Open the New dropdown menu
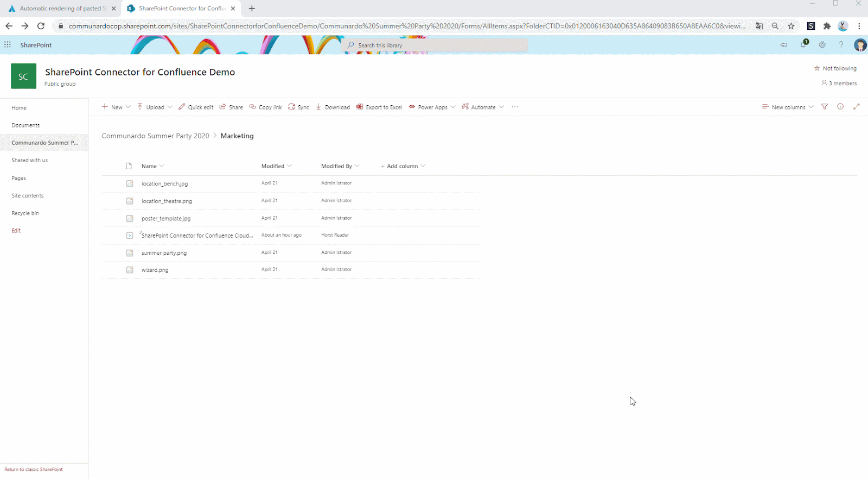The width and height of the screenshot is (868, 479). (x=116, y=107)
